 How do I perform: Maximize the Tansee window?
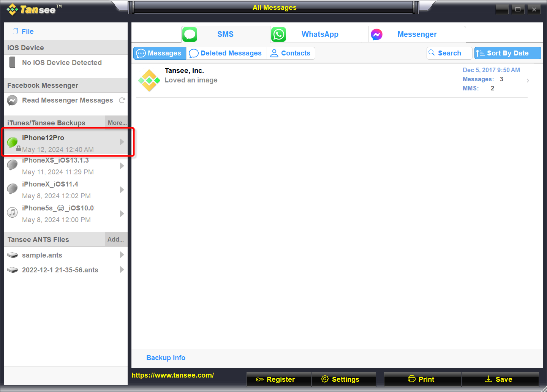click(518, 9)
